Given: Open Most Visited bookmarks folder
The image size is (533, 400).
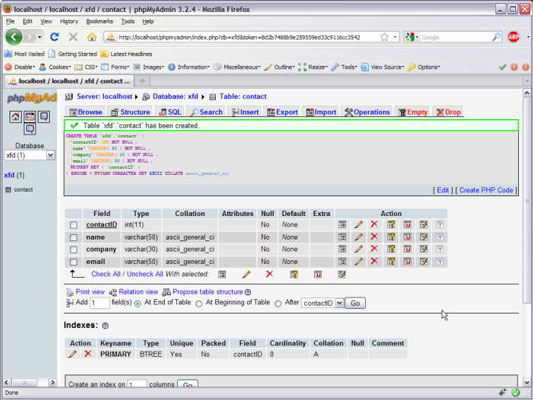Looking at the screenshot, I should pos(25,54).
